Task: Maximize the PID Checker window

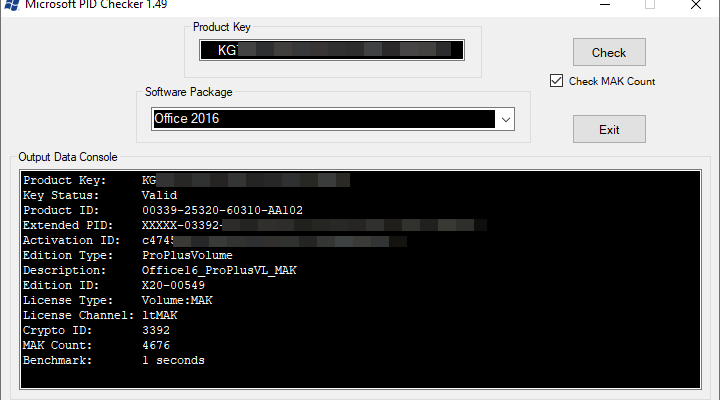Action: click(x=650, y=4)
